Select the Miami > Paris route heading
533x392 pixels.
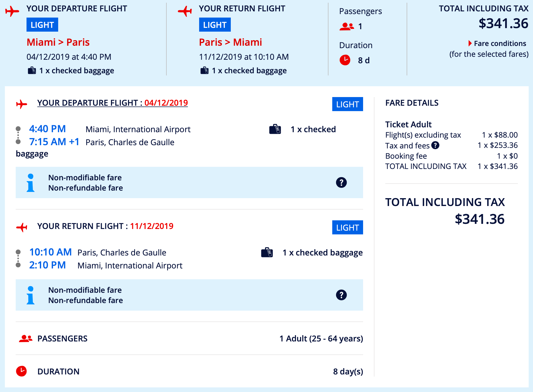pyautogui.click(x=58, y=42)
